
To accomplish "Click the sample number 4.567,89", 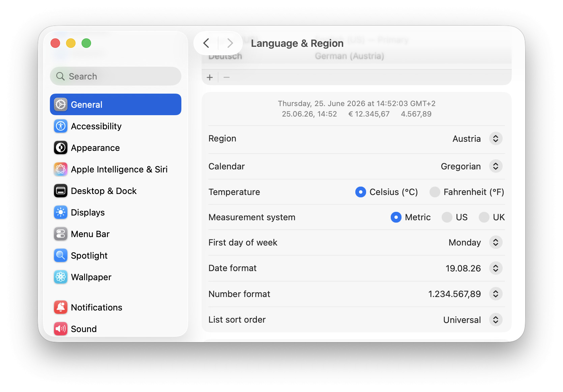I will 416,114.
